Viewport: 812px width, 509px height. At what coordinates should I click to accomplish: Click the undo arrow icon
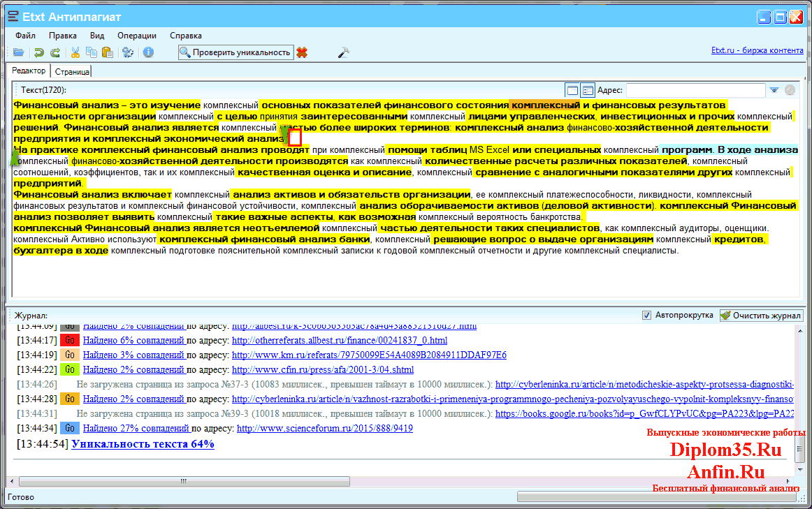39,52
